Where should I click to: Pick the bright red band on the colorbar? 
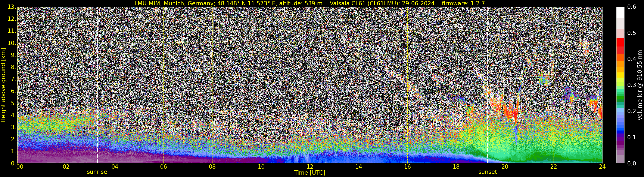(620, 42)
